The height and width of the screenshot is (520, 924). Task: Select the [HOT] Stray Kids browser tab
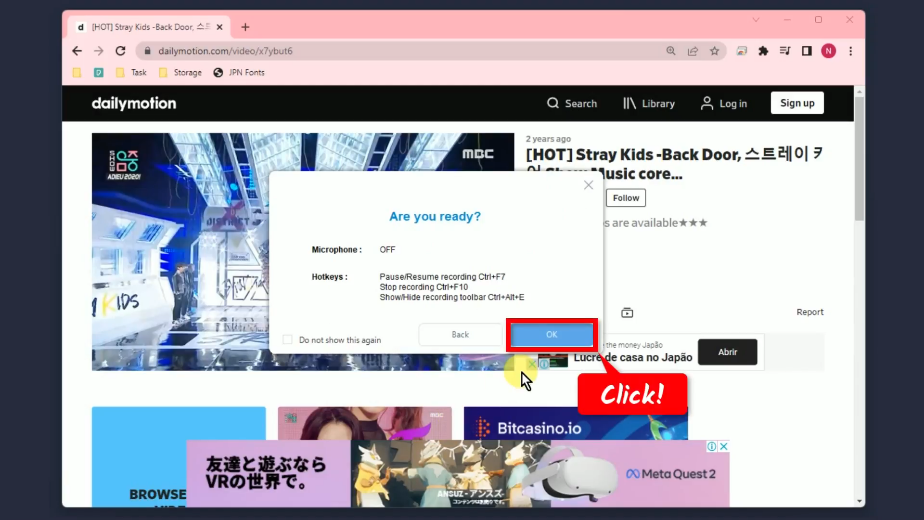click(149, 27)
